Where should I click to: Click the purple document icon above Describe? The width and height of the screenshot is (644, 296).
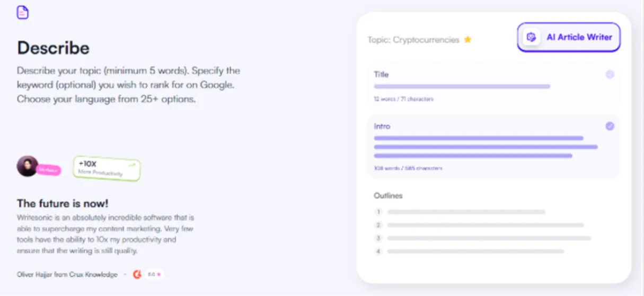pos(23,13)
